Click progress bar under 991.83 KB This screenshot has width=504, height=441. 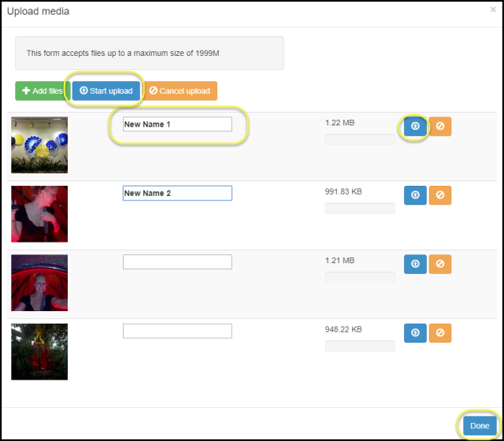[x=360, y=208]
